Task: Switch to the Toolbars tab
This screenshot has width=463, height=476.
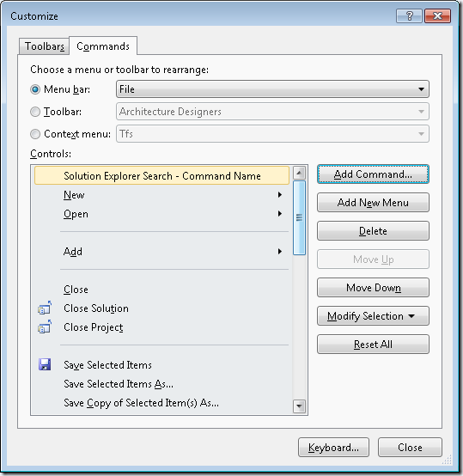Action: coord(45,46)
